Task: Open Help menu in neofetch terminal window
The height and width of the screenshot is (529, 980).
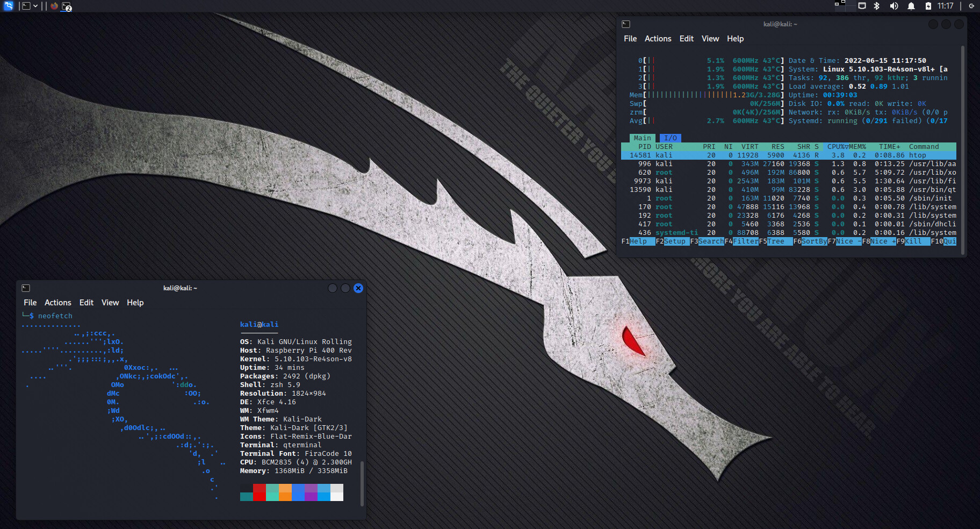Action: pos(135,303)
